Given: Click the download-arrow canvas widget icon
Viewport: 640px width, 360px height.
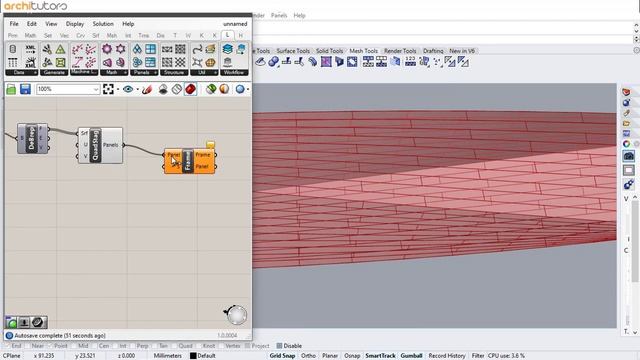Looking at the screenshot, I should coord(24,322).
